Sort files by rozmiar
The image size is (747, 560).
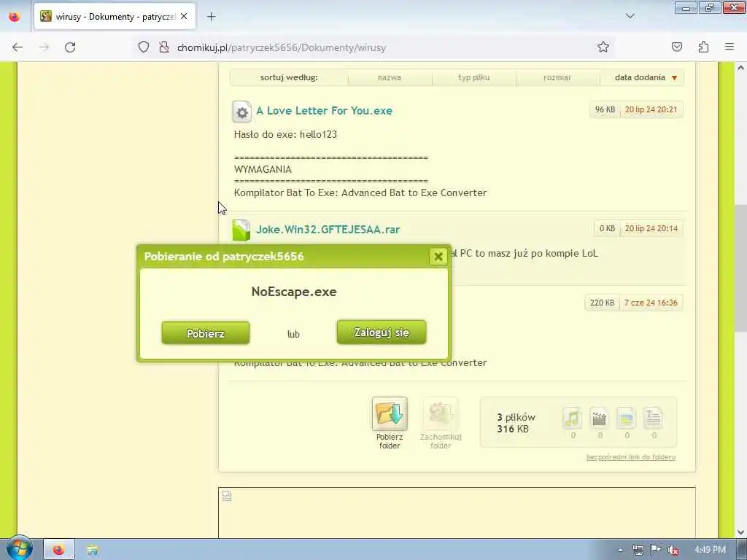[557, 77]
